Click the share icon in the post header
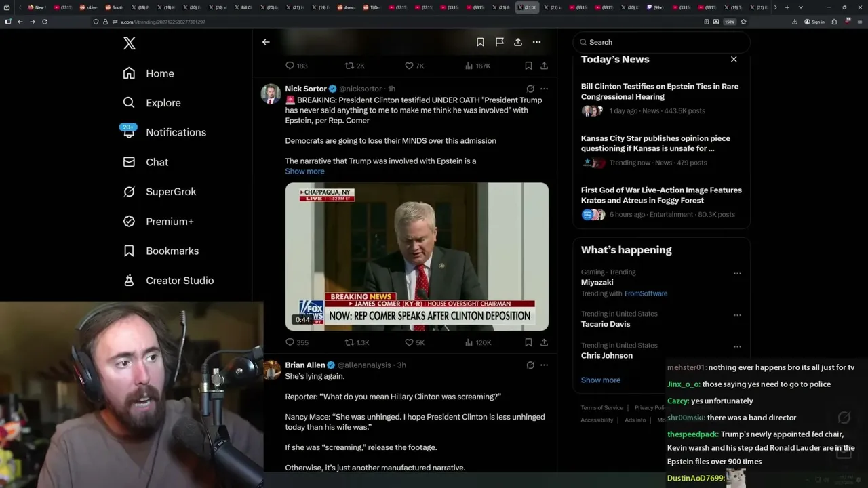The image size is (868, 488). coord(518,42)
